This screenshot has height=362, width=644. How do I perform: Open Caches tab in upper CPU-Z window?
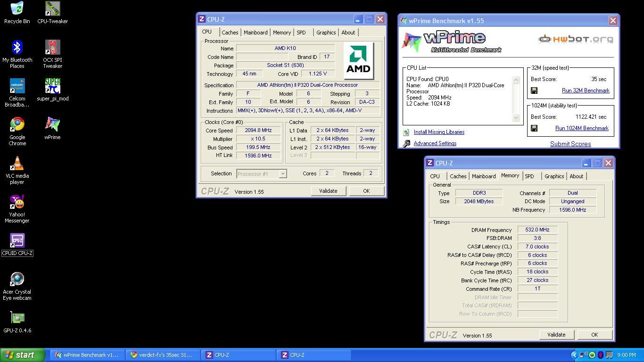pos(230,33)
